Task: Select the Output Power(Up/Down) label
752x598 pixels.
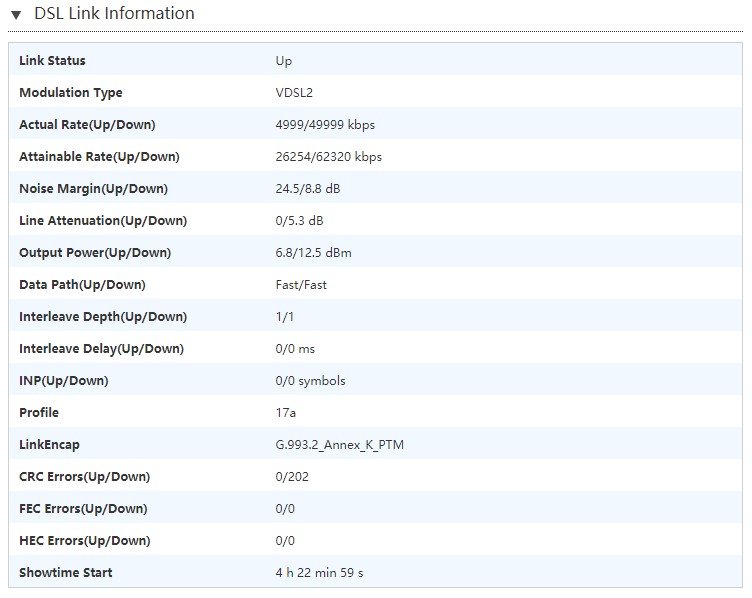Action: tap(95, 253)
